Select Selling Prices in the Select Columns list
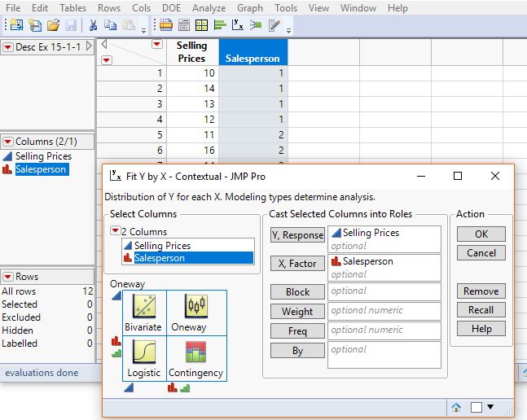The width and height of the screenshot is (527, 420). pyautogui.click(x=188, y=246)
